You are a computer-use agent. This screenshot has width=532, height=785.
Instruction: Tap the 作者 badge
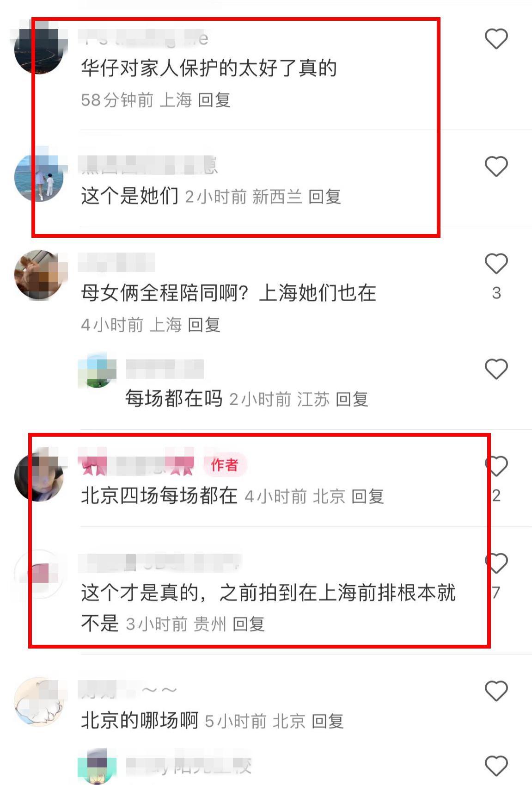click(225, 465)
